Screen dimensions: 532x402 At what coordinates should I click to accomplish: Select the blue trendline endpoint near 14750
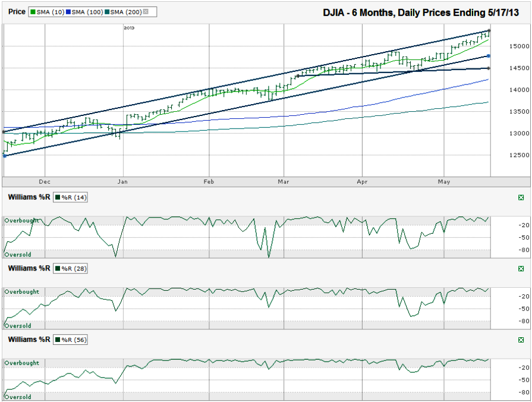pos(489,56)
